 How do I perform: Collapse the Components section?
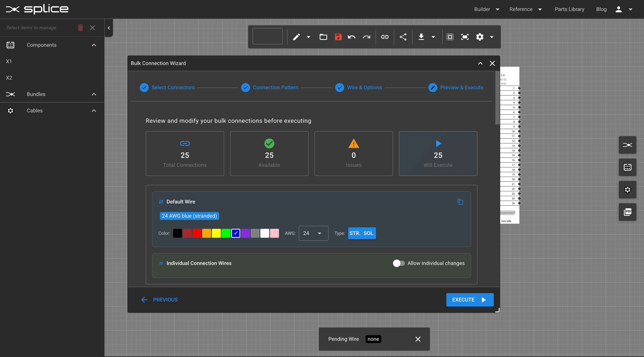point(94,45)
